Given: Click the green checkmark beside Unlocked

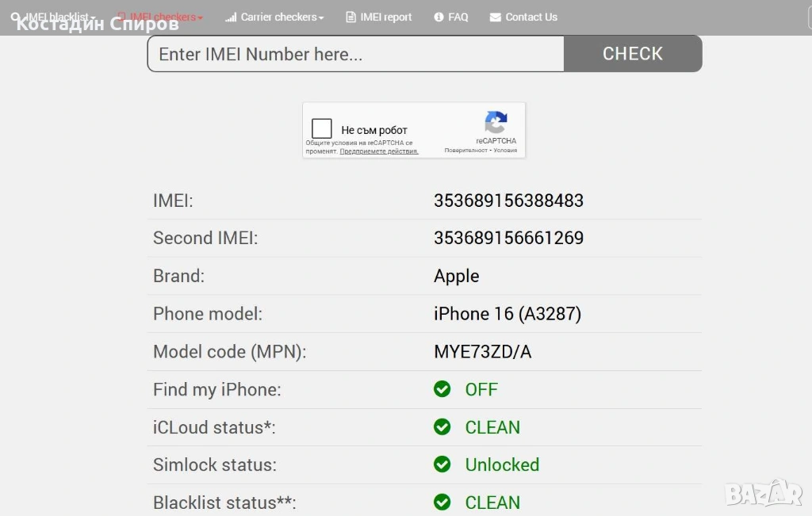Looking at the screenshot, I should pyautogui.click(x=442, y=464).
